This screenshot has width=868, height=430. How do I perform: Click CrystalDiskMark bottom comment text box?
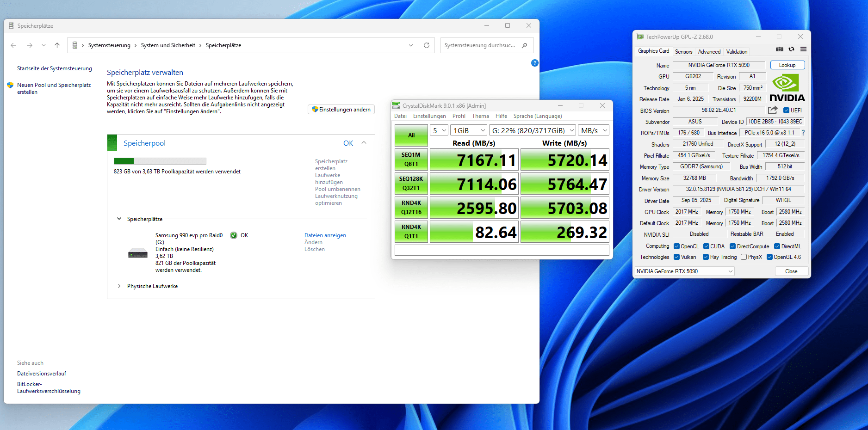502,250
